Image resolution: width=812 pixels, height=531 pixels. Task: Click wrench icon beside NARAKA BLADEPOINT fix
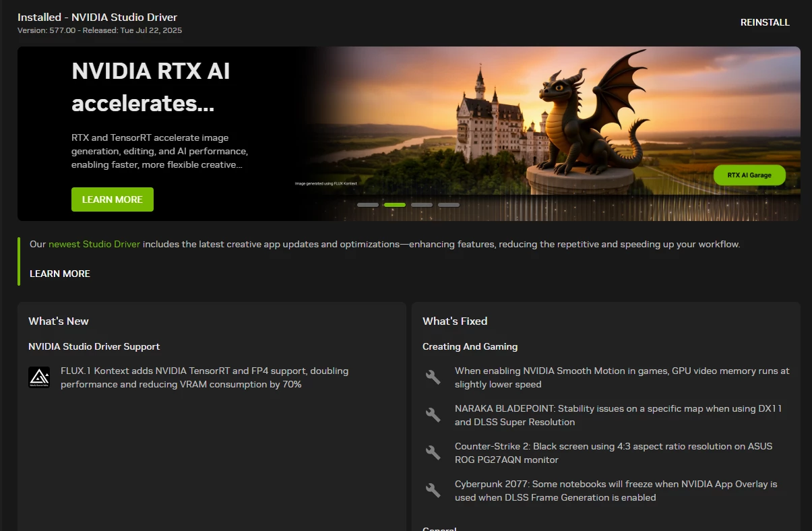click(x=433, y=415)
